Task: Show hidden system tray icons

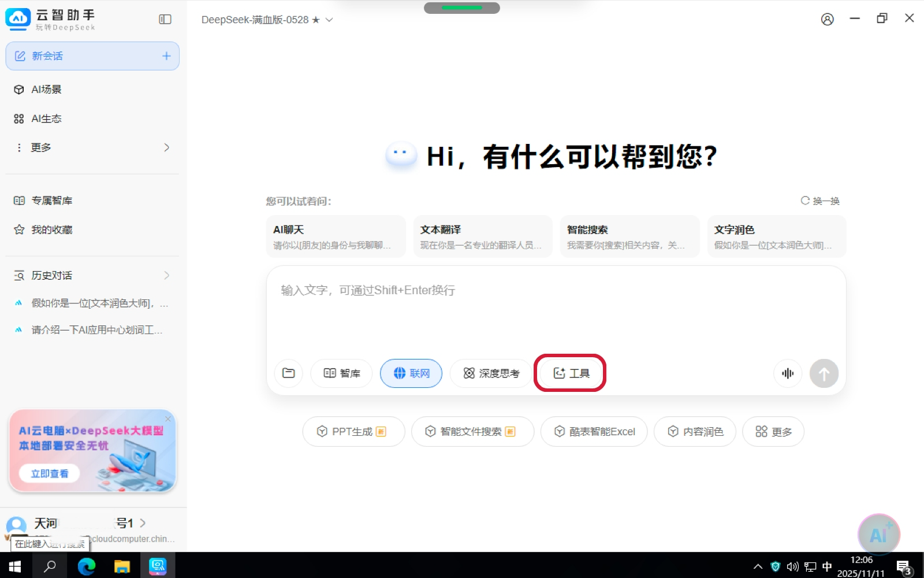Action: [x=758, y=566]
